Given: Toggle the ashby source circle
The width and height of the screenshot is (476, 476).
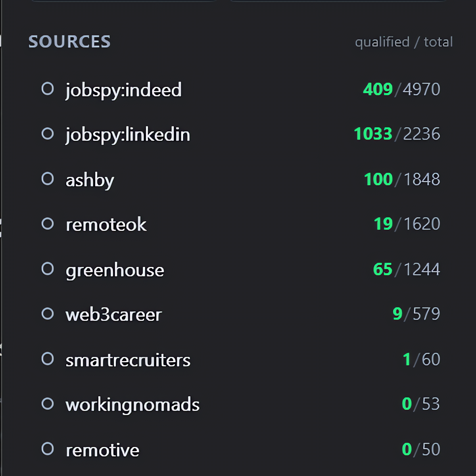Looking at the screenshot, I should (48, 179).
